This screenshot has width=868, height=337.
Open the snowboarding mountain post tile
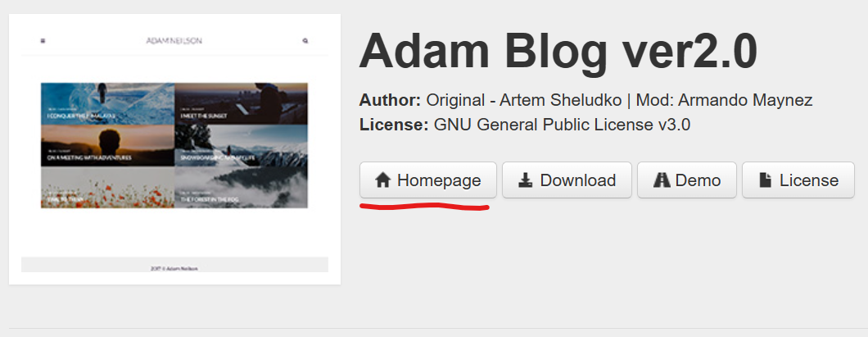coord(242,145)
